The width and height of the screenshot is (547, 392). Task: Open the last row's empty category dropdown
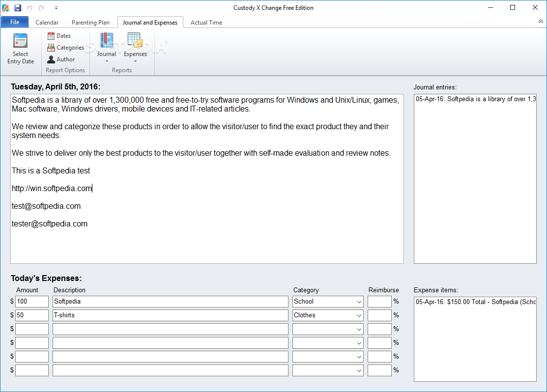click(359, 370)
